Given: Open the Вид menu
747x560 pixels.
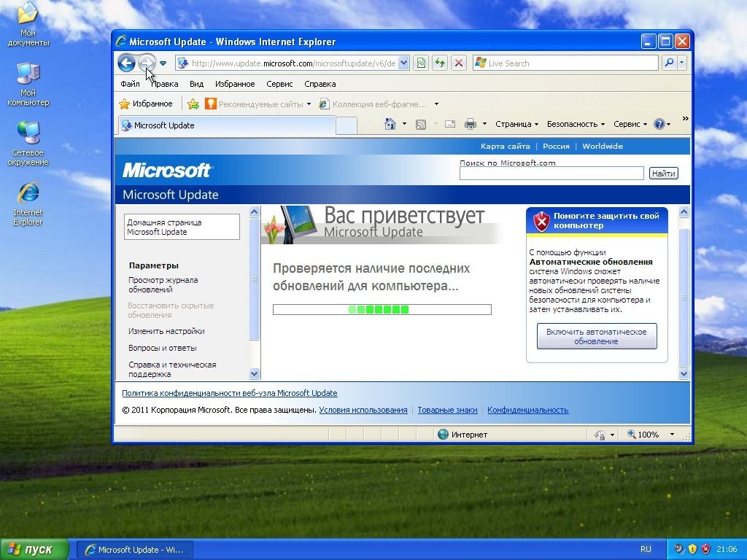Looking at the screenshot, I should click(x=196, y=84).
